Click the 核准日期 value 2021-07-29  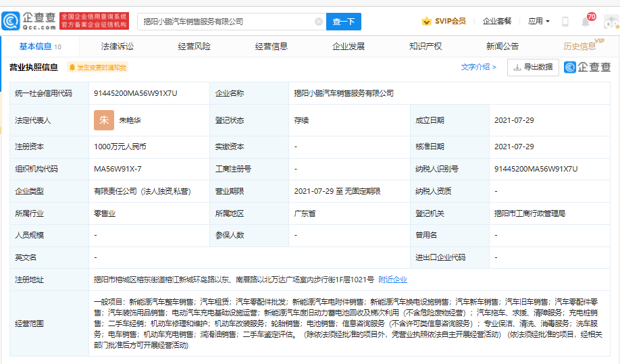click(x=514, y=147)
